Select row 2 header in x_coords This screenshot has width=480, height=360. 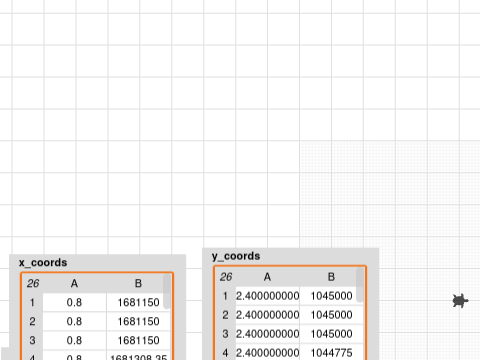coord(32,322)
